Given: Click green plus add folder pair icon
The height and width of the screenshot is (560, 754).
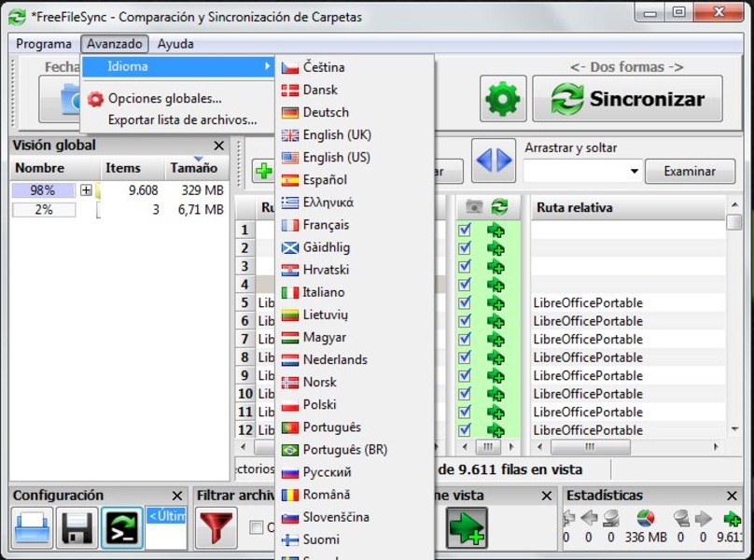Looking at the screenshot, I should pos(263,171).
